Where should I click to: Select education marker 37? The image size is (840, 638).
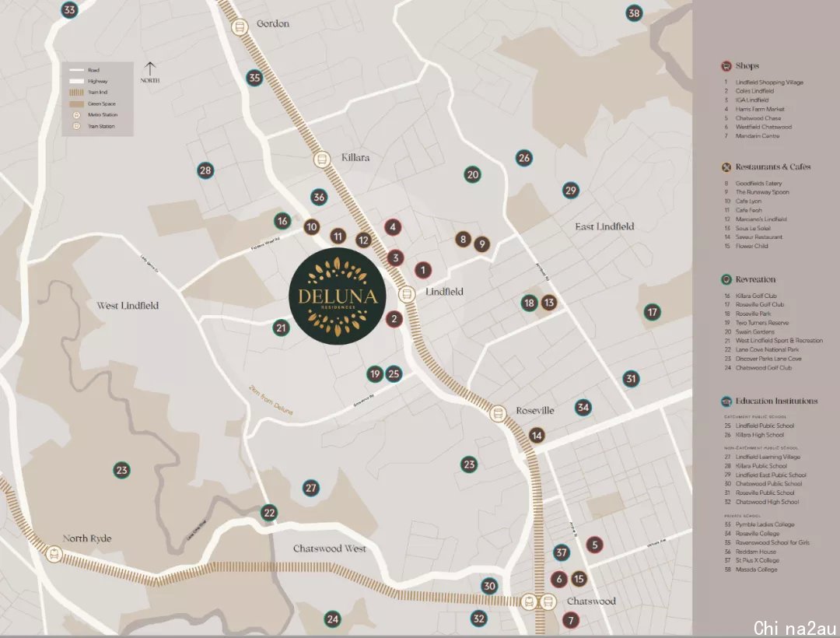pos(561,552)
